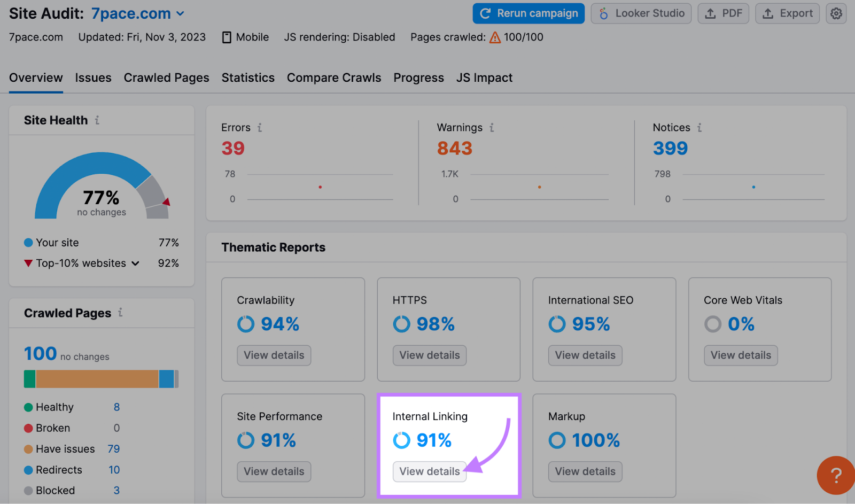The image size is (855, 504).
Task: Click the Mobile device icon
Action: 227,37
